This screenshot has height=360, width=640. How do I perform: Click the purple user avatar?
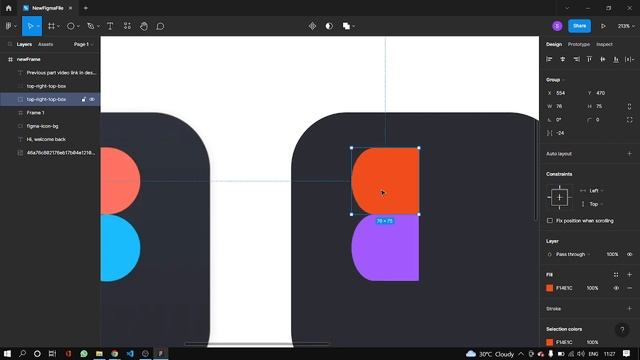click(557, 26)
